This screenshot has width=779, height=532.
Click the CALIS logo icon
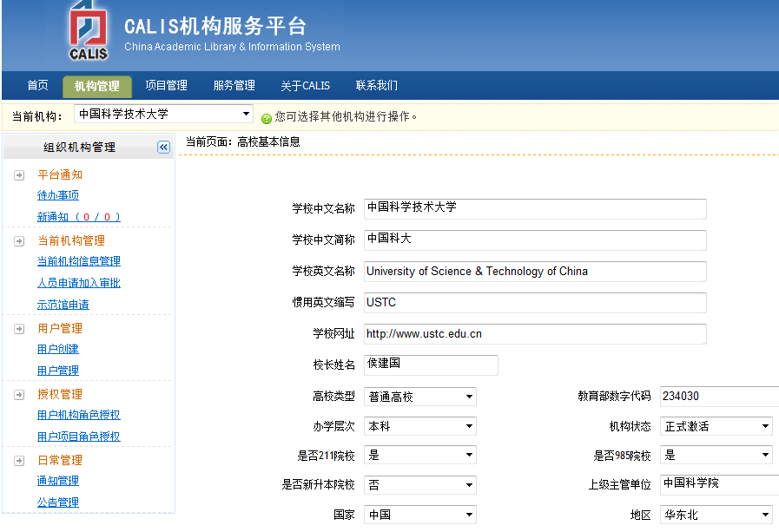coord(89,30)
